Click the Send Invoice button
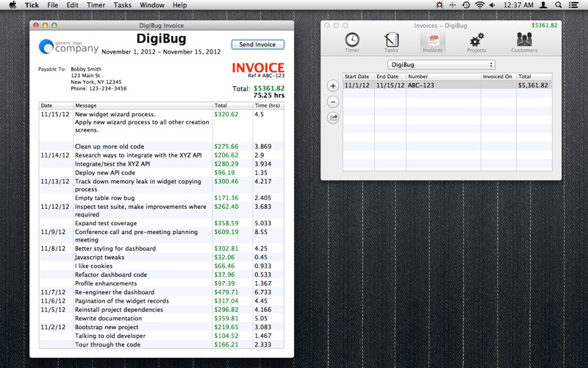 (x=258, y=44)
